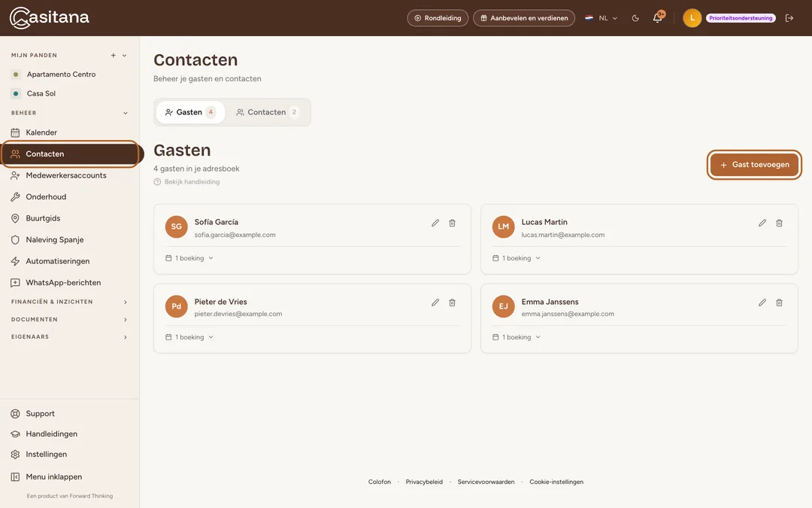The width and height of the screenshot is (812, 508).
Task: Delete Emma Janssens with trash icon
Action: click(x=780, y=303)
